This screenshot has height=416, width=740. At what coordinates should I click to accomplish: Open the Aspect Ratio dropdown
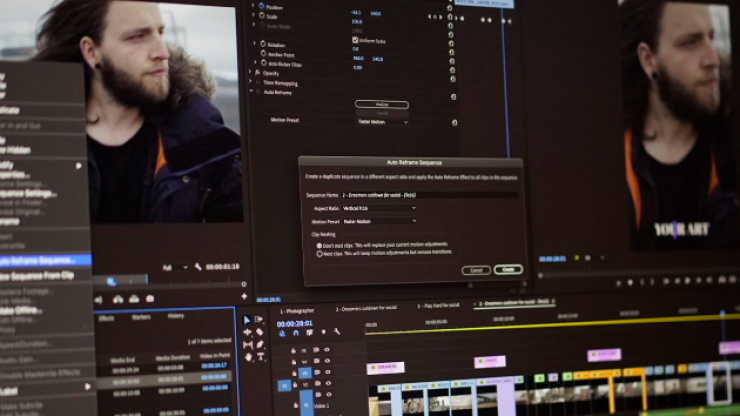380,207
